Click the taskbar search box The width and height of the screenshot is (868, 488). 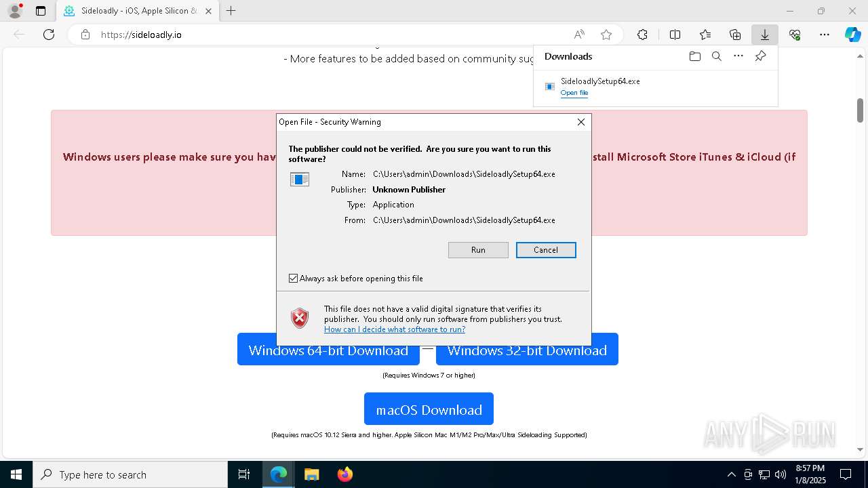click(x=130, y=474)
